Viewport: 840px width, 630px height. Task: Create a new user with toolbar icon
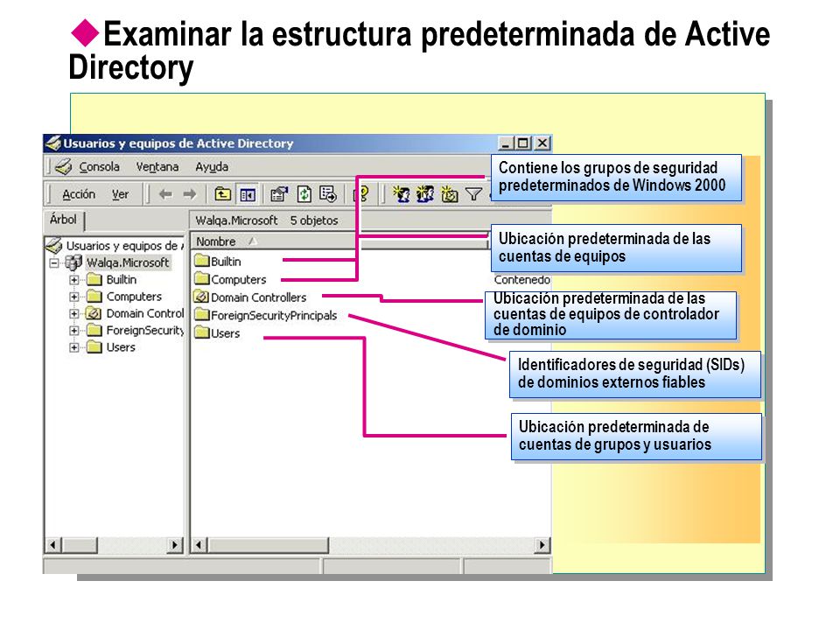(x=402, y=194)
